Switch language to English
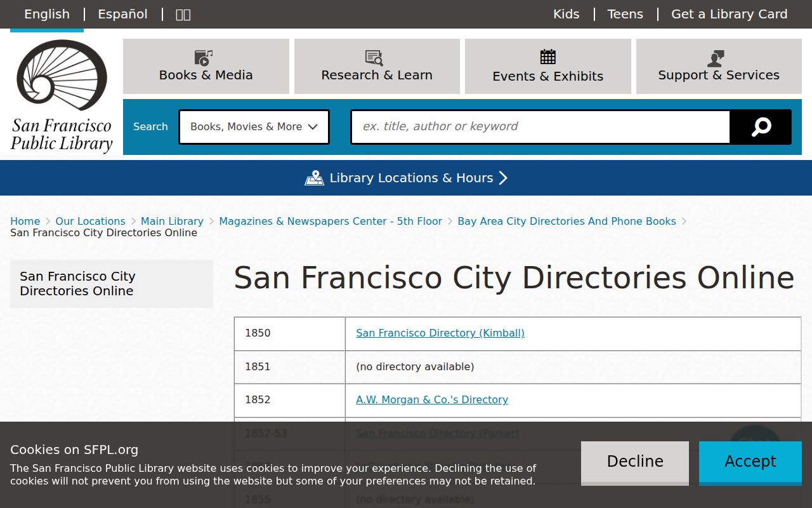This screenshot has width=812, height=508. coord(47,14)
